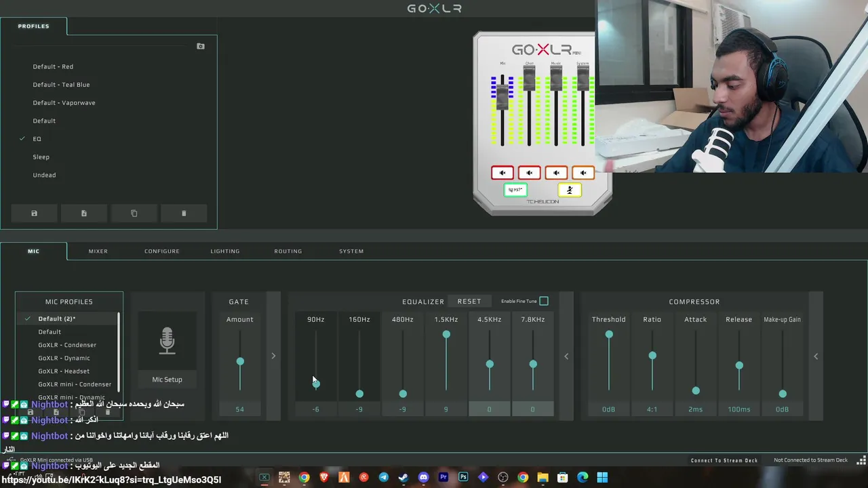Adjust the Make-up Gain slider
The width and height of the screenshot is (868, 488).
coord(783,394)
